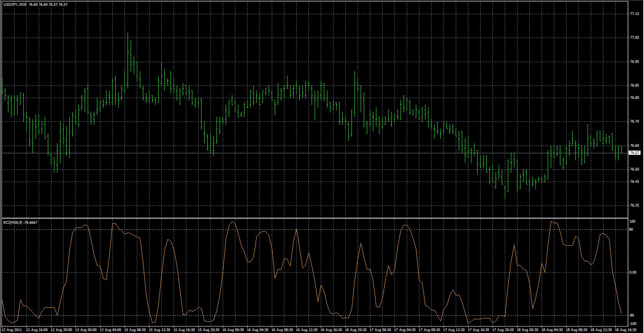Click the highlighted 76.57 current price tag
This screenshot has height=333, width=644.
[634, 153]
